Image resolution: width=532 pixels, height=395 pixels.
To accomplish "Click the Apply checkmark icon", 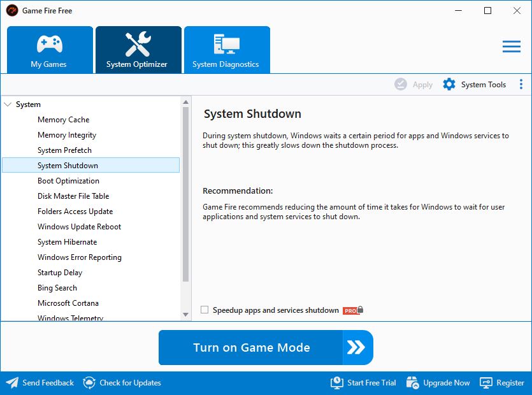I will (401, 84).
